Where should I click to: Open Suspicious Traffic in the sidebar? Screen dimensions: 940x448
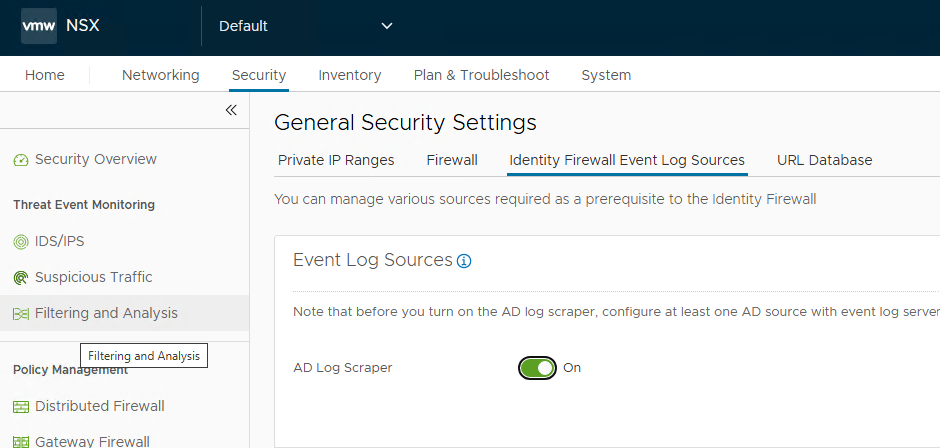[94, 277]
